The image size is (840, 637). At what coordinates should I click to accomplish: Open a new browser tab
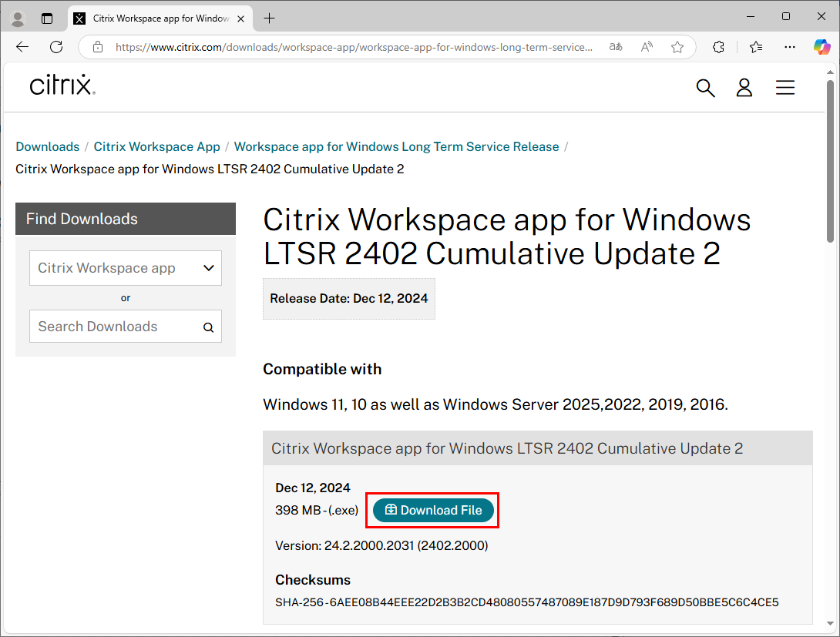tap(269, 18)
